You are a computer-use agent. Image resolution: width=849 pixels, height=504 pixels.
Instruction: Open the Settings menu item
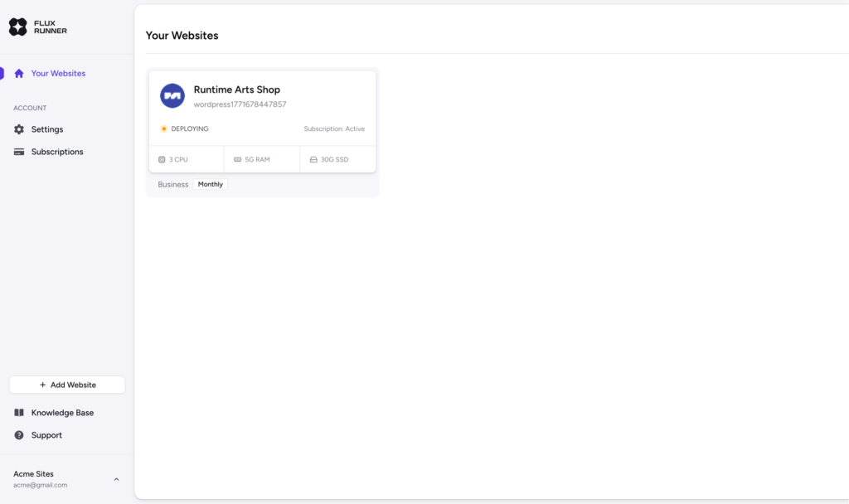point(47,129)
